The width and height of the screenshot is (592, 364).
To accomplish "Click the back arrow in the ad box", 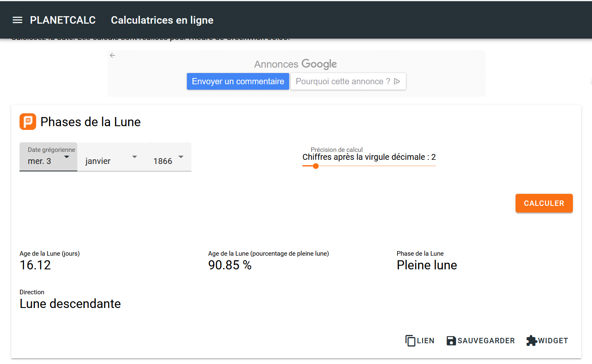I will coord(112,55).
